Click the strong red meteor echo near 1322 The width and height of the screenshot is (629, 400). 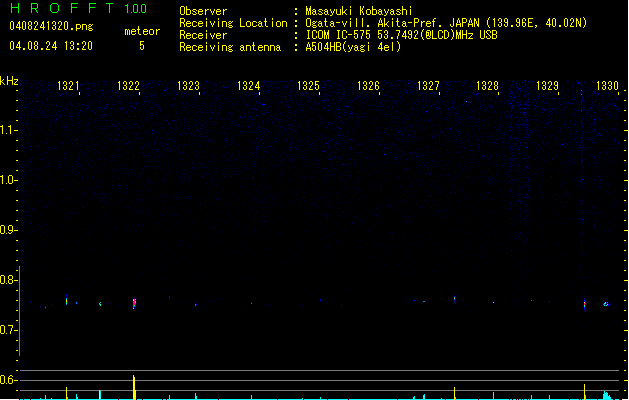(x=134, y=304)
